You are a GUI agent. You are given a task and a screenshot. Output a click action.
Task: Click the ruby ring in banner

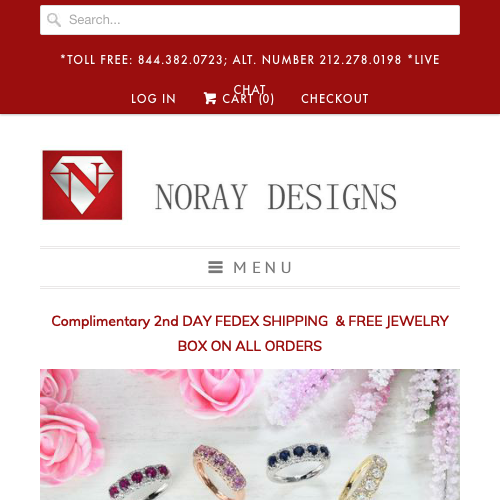tap(140, 482)
